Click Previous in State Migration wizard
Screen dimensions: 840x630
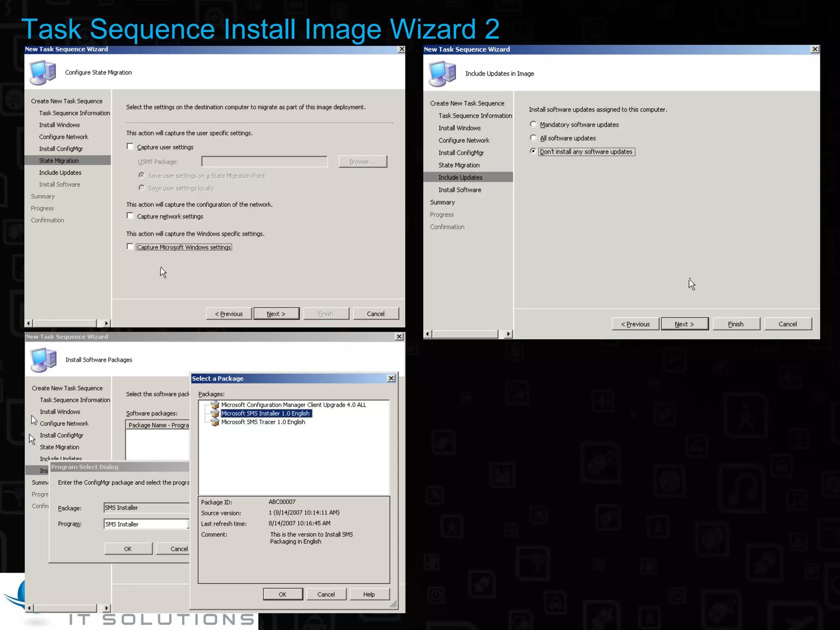229,314
